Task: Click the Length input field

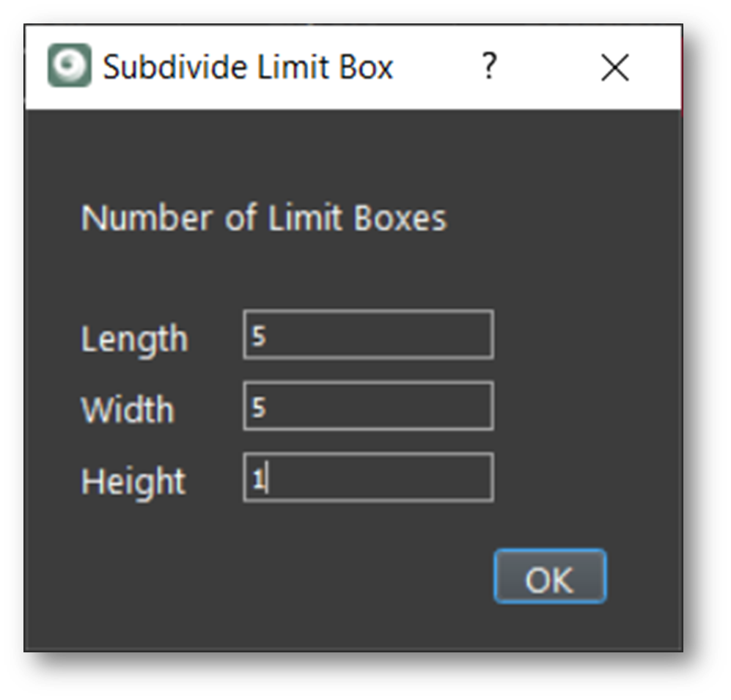Action: pos(367,334)
